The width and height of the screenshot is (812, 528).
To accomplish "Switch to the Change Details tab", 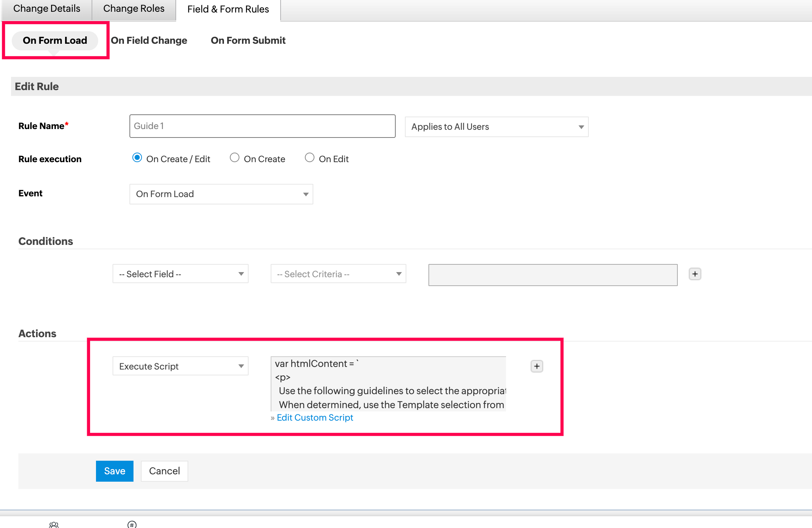I will (x=47, y=9).
